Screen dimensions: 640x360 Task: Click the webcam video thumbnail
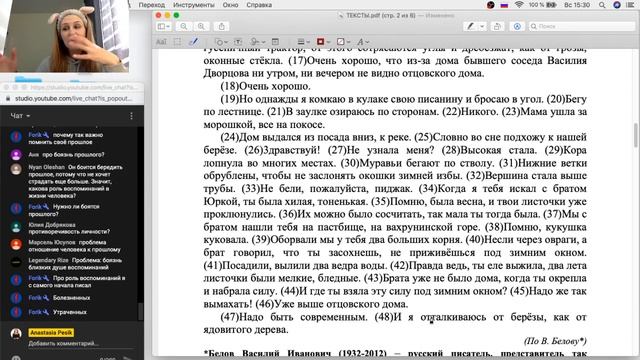click(64, 36)
